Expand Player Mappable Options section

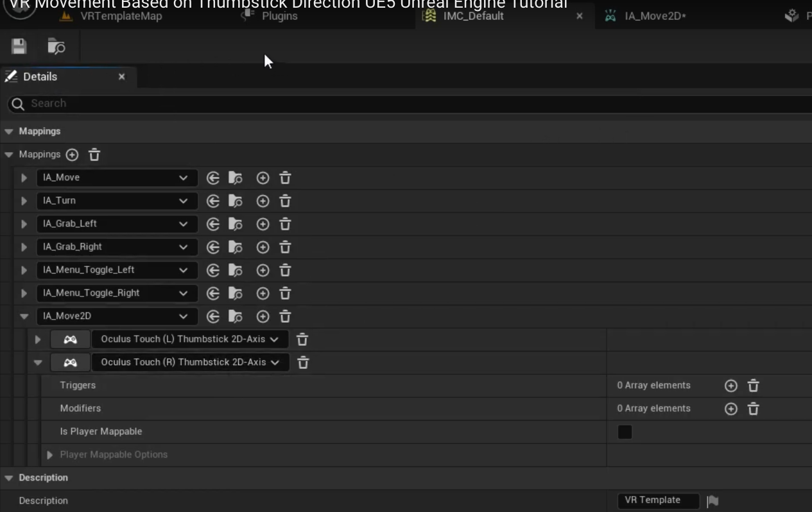pyautogui.click(x=49, y=455)
